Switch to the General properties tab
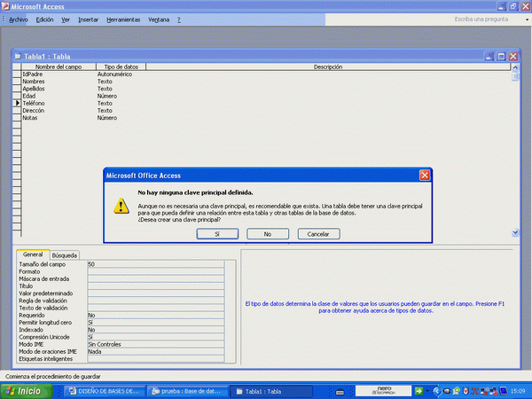This screenshot has height=399, width=532. pyautogui.click(x=33, y=254)
